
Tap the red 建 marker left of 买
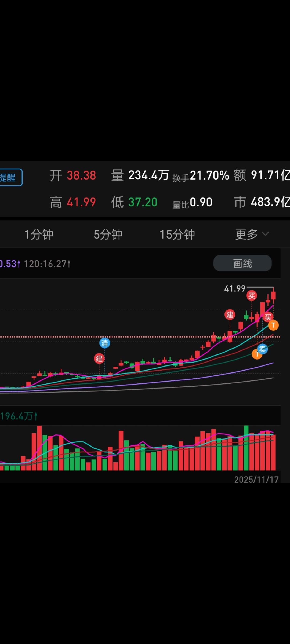tap(230, 315)
